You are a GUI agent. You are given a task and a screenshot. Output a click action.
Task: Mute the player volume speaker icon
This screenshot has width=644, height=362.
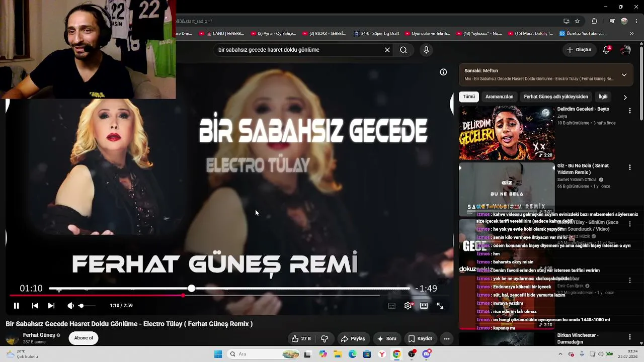pyautogui.click(x=70, y=306)
